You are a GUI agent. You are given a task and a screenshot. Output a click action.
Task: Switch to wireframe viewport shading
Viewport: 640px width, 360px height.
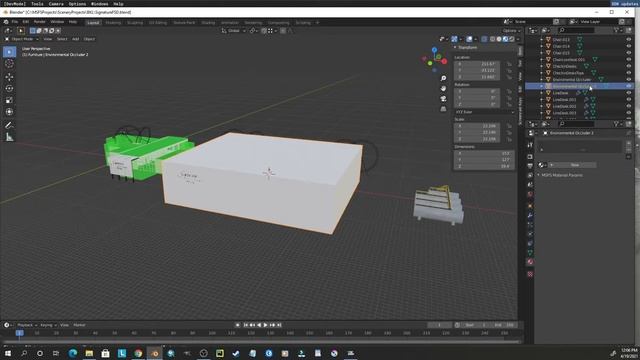tap(492, 39)
